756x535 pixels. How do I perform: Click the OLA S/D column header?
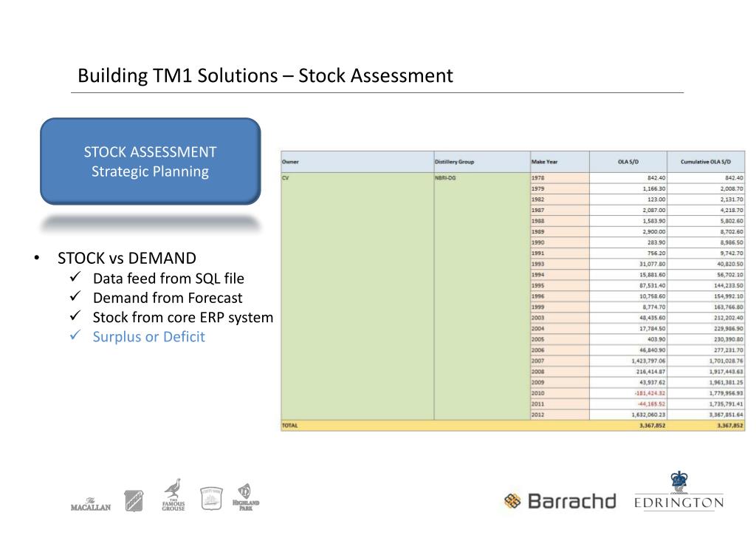coord(628,162)
